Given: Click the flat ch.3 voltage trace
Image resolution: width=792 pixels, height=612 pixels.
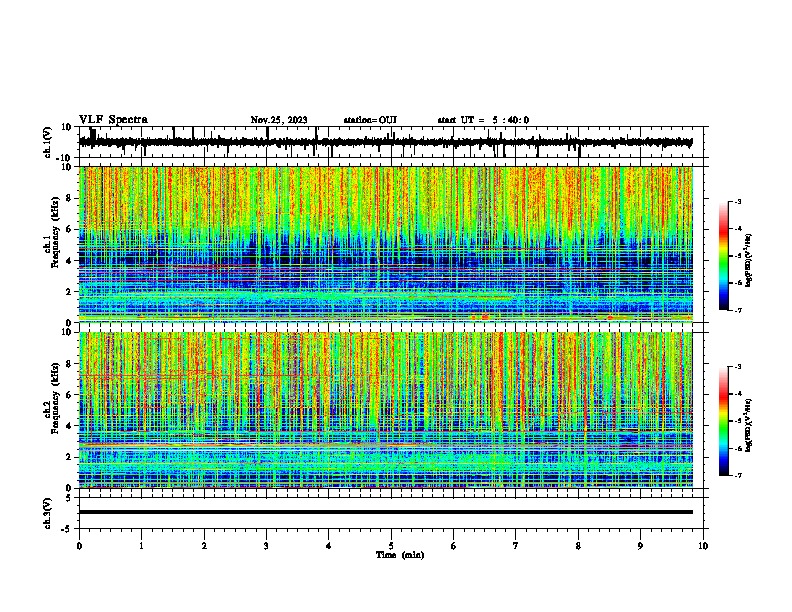Looking at the screenshot, I should point(386,512).
